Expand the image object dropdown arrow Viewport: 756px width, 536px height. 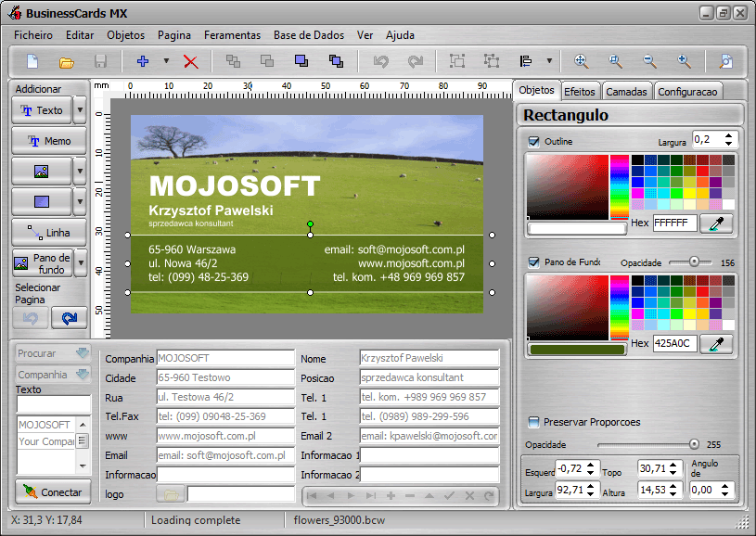tap(80, 172)
